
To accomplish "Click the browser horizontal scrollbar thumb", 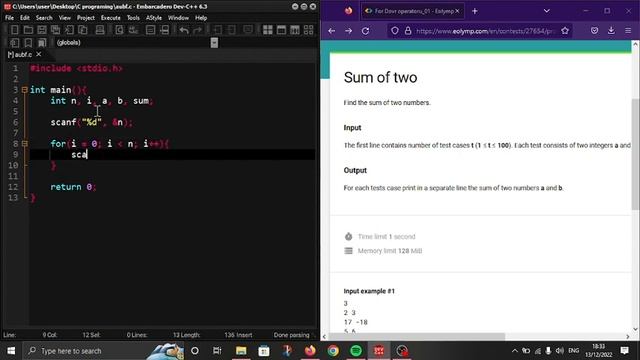I will [x=417, y=336].
